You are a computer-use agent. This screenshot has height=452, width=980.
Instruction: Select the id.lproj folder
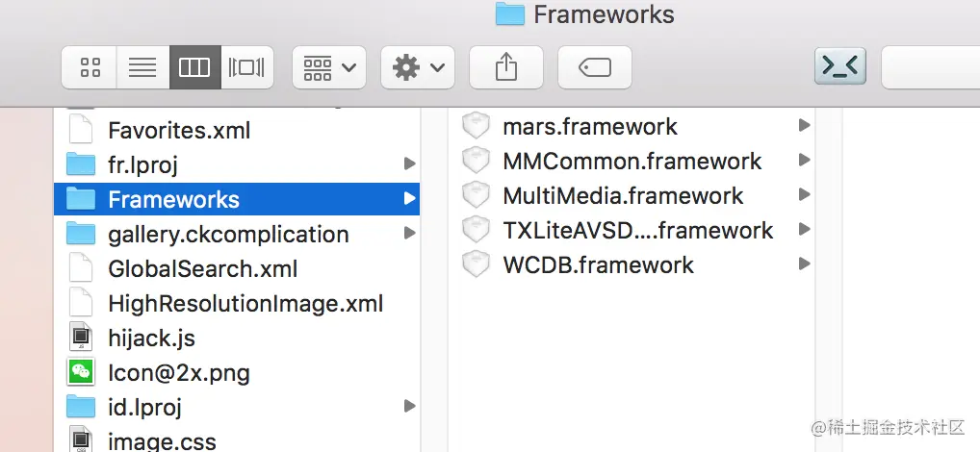pos(237,408)
